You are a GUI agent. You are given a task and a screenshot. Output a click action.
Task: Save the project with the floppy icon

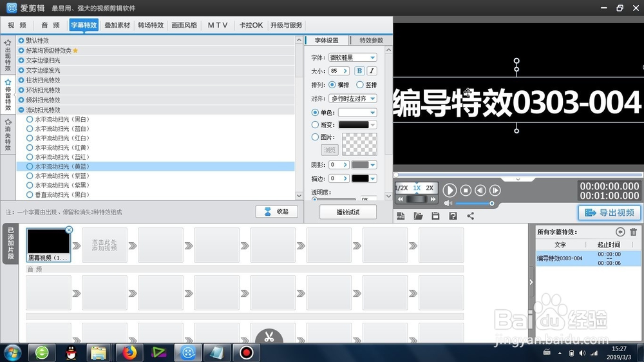click(435, 216)
